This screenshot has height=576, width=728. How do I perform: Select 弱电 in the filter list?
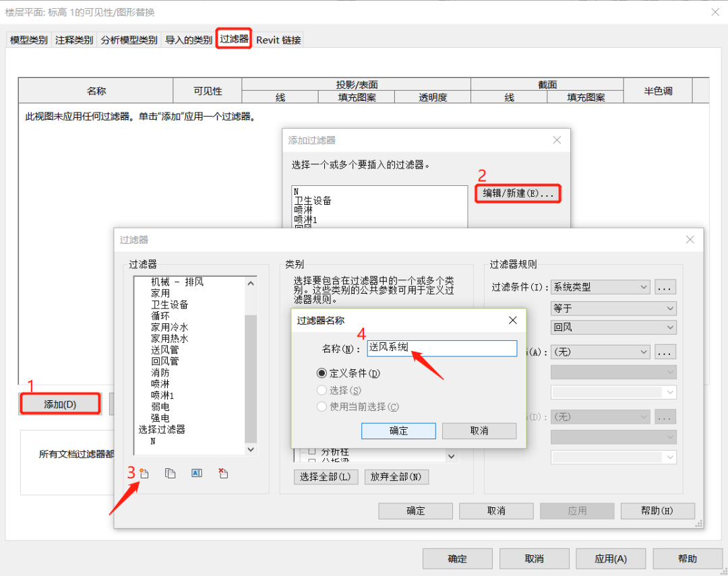pos(160,407)
